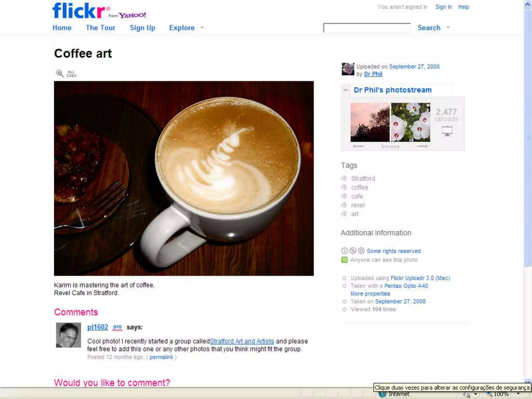The width and height of the screenshot is (532, 399).
Task: Click the globe icon beside revel tag
Action: (344, 205)
